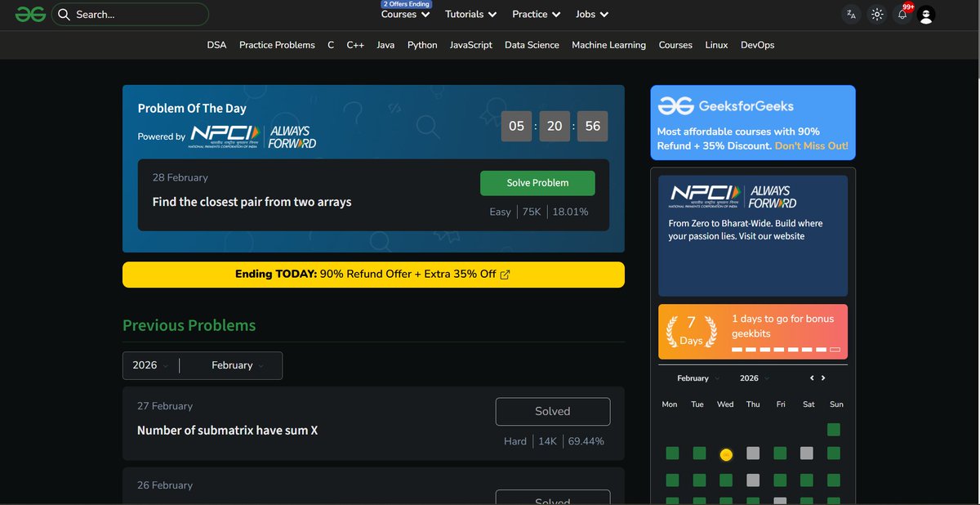
Task: Click the "69.44%" accuracy value
Action: [x=586, y=441]
